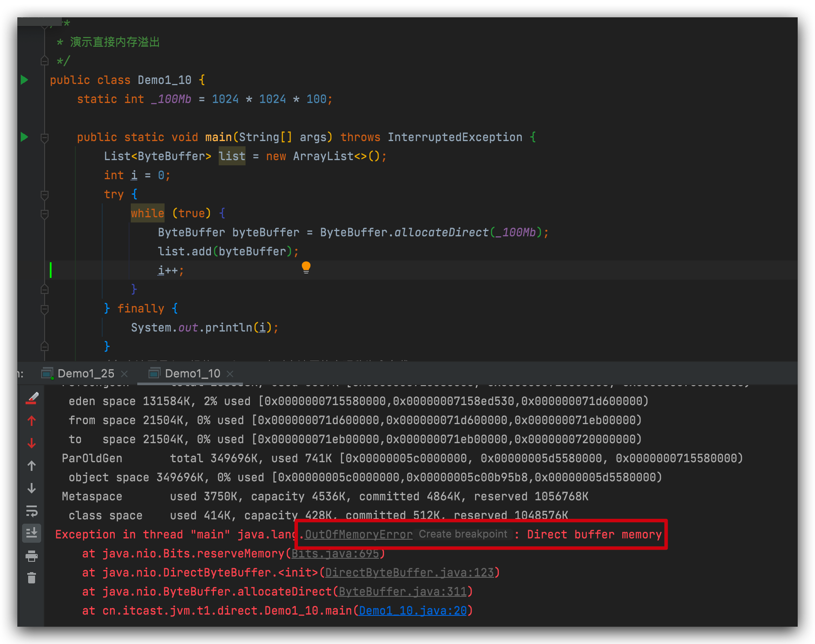Clear console output with the trash icon
The image size is (815, 644).
coord(32,578)
